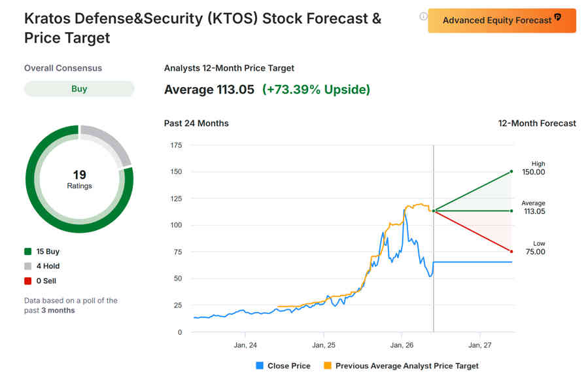Viewport: 588px width, 378px height.
Task: Select the Buy consensus pill
Action: [x=79, y=89]
